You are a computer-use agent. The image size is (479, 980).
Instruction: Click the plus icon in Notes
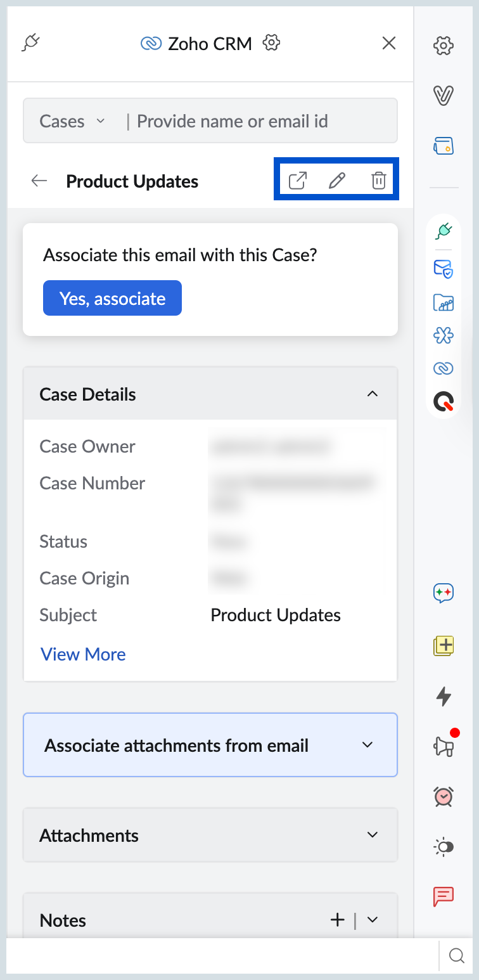click(x=338, y=920)
